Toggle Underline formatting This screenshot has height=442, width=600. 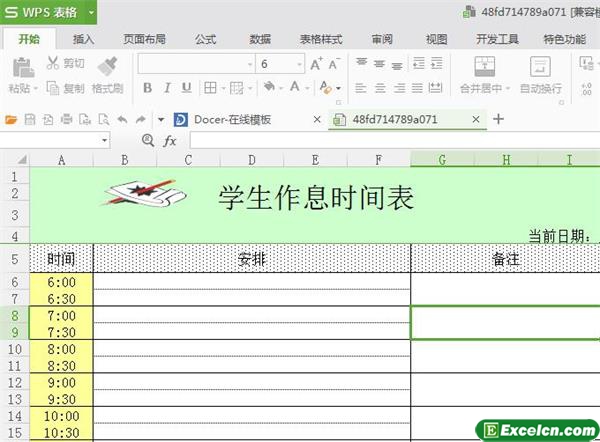(186, 88)
